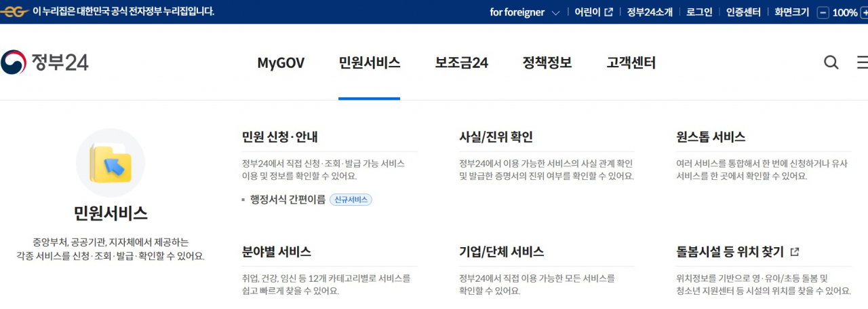Click the description starting 중앙부처, 공공기관, 지자체에서
This screenshot has width=868, height=309.
tap(111, 249)
